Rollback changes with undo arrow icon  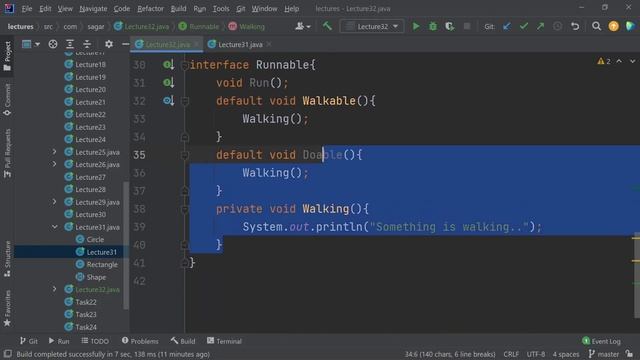pyautogui.click(x=575, y=27)
